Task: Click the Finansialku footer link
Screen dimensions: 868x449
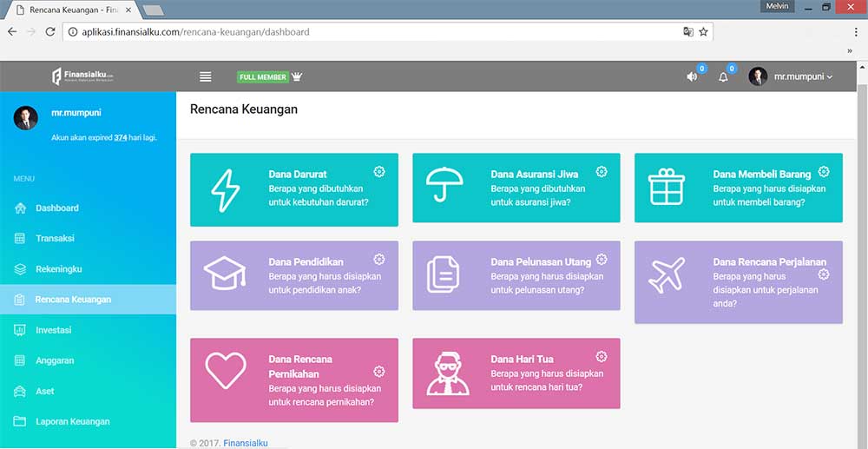Action: point(245,443)
